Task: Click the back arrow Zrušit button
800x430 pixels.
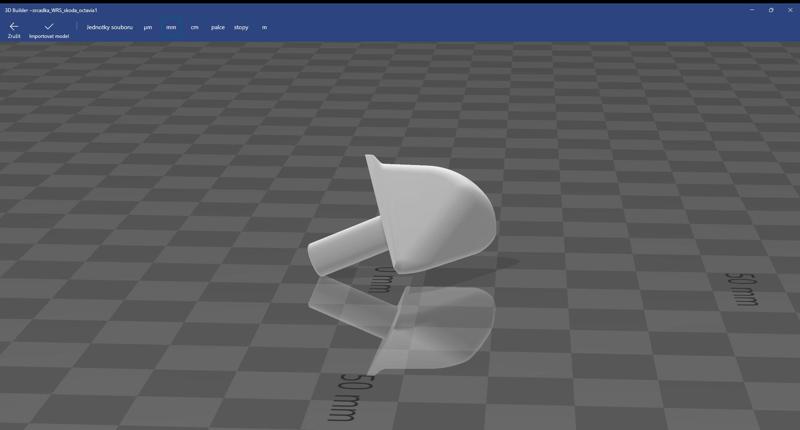Action: click(x=14, y=30)
